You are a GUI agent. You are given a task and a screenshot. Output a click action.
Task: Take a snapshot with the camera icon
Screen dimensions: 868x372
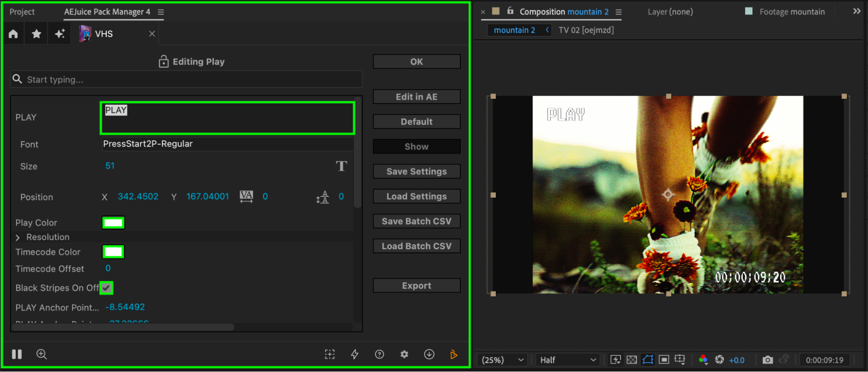(x=768, y=360)
